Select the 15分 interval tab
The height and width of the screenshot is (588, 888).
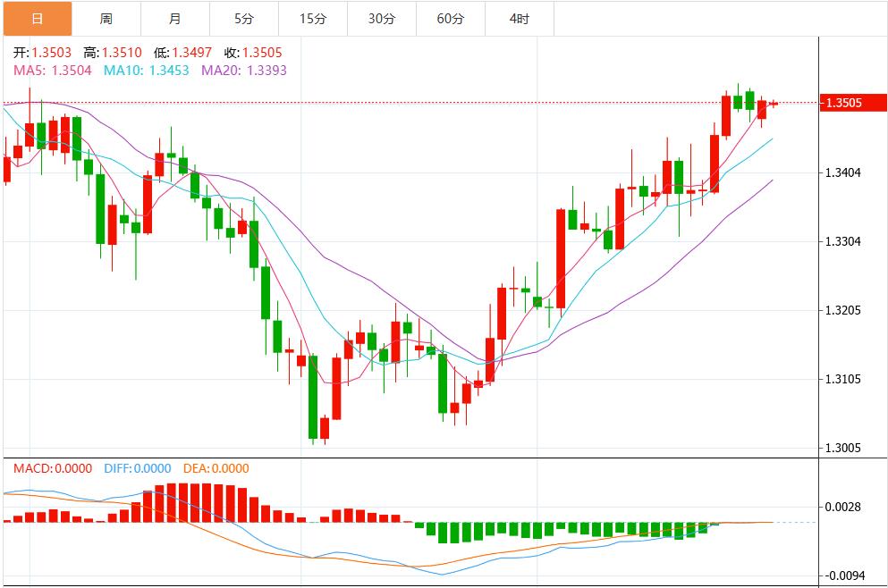tap(312, 19)
